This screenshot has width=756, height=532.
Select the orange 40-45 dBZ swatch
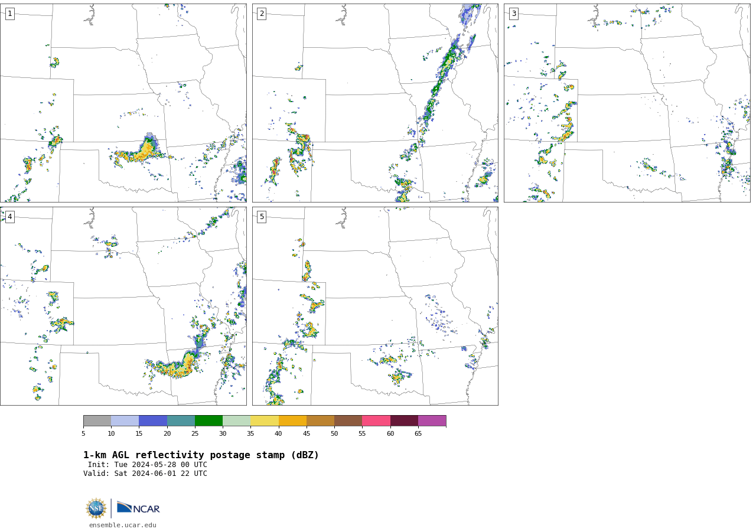(292, 421)
